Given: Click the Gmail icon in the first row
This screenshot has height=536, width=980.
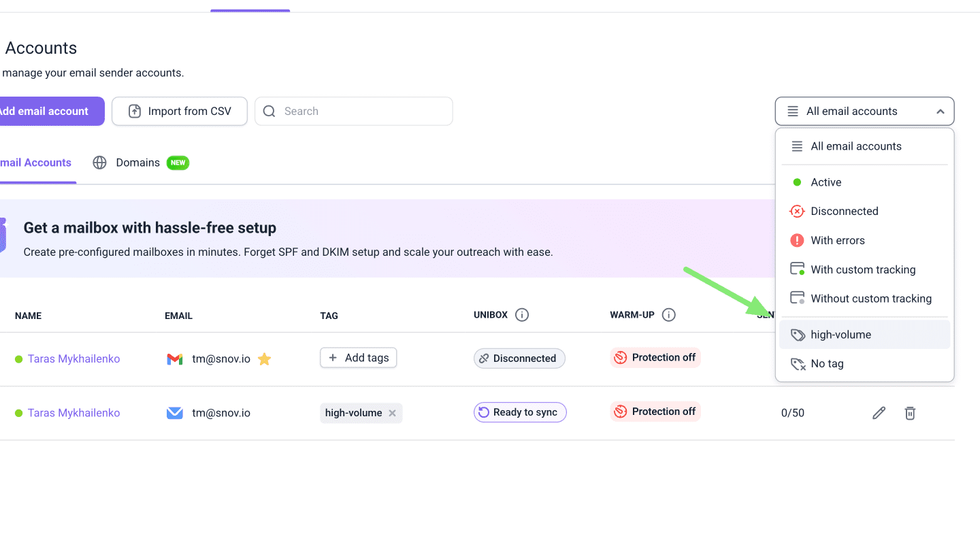Looking at the screenshot, I should click(x=175, y=359).
